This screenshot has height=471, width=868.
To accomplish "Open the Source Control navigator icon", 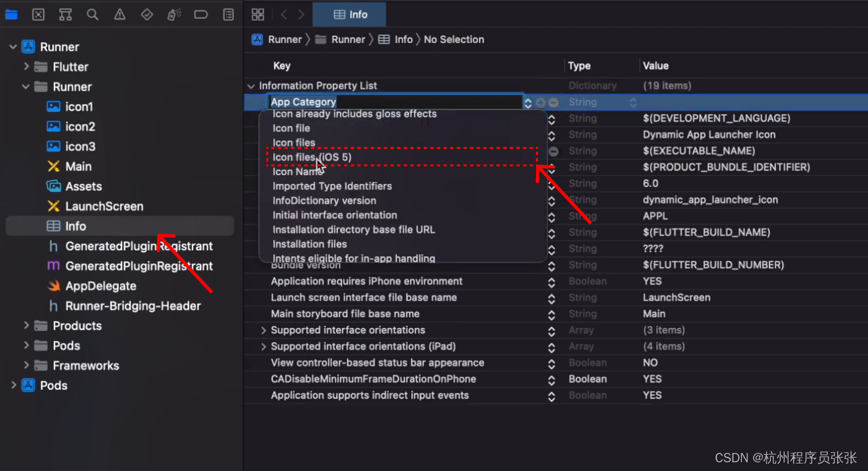I will tap(38, 14).
